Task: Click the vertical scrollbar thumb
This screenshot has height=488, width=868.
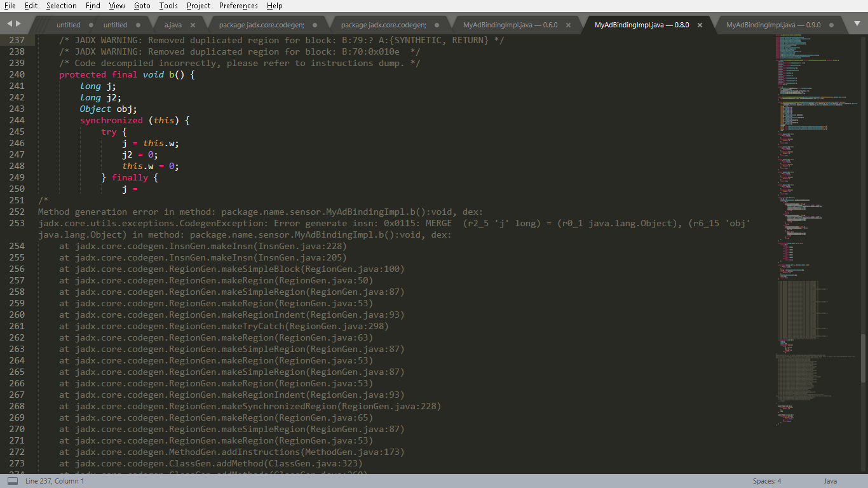Action: click(863, 358)
